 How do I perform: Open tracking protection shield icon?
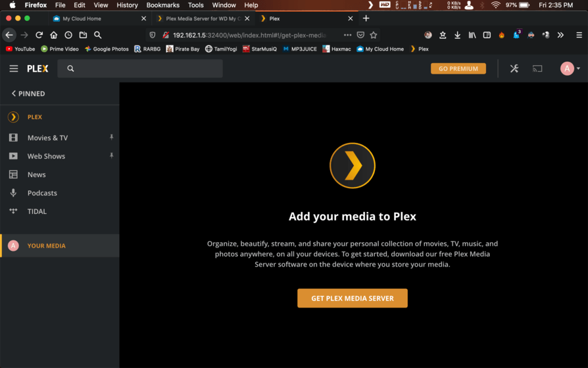(152, 35)
